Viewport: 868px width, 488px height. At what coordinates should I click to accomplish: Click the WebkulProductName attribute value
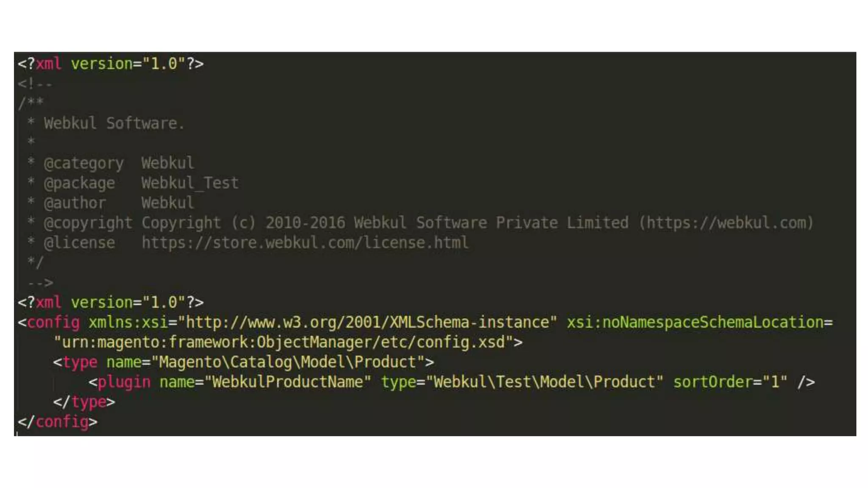tap(288, 382)
